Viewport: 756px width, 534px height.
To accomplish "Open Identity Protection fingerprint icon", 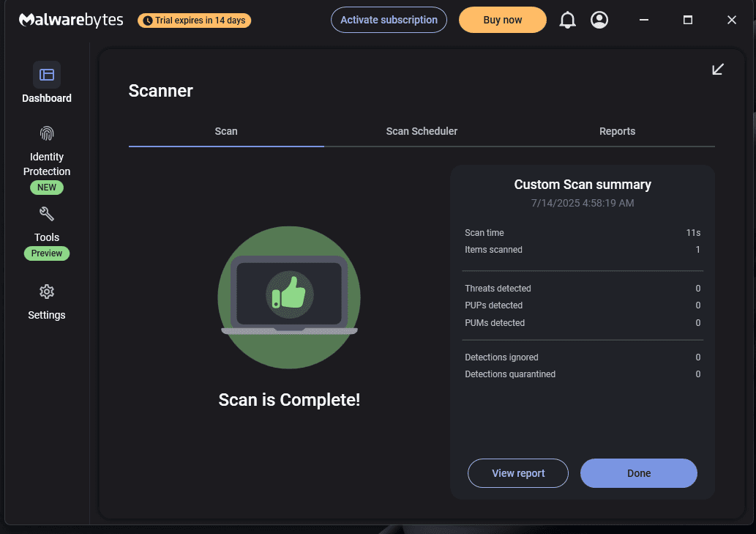I will pyautogui.click(x=47, y=133).
